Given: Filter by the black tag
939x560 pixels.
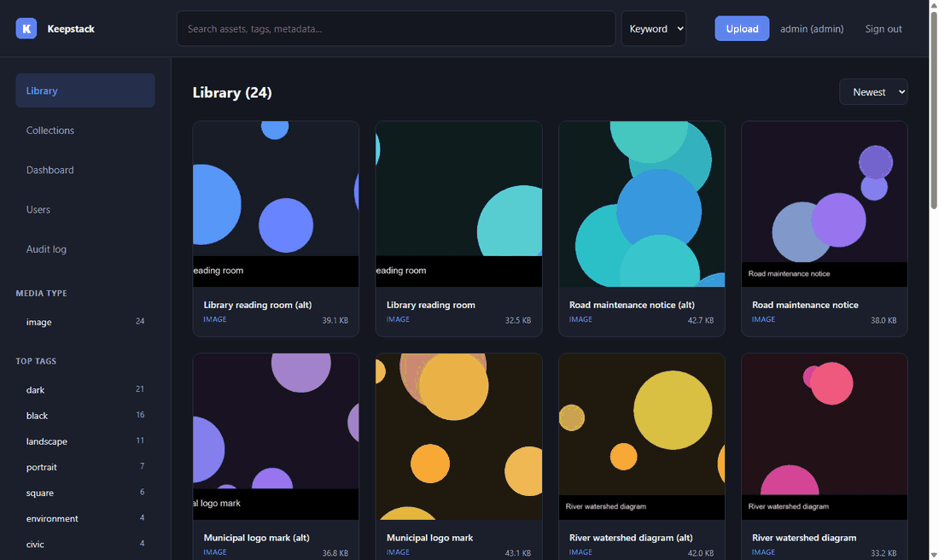Looking at the screenshot, I should pyautogui.click(x=85, y=415).
